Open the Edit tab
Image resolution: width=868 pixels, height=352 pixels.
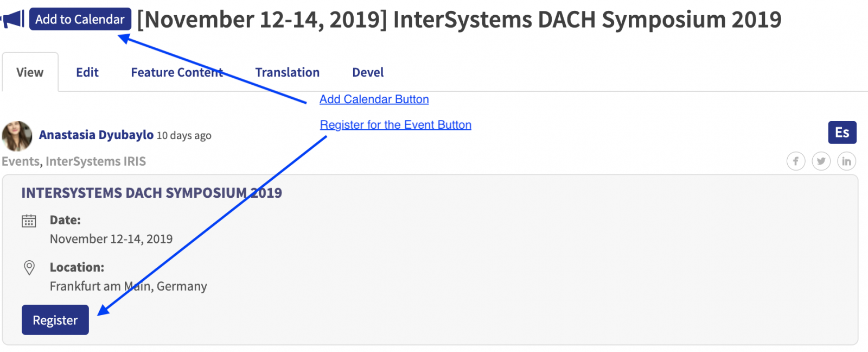[87, 72]
